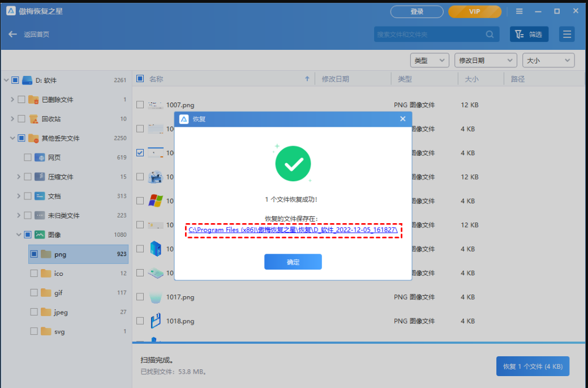Image resolution: width=588 pixels, height=388 pixels.
Task: Open the hamburger menu in title bar
Action: (519, 11)
